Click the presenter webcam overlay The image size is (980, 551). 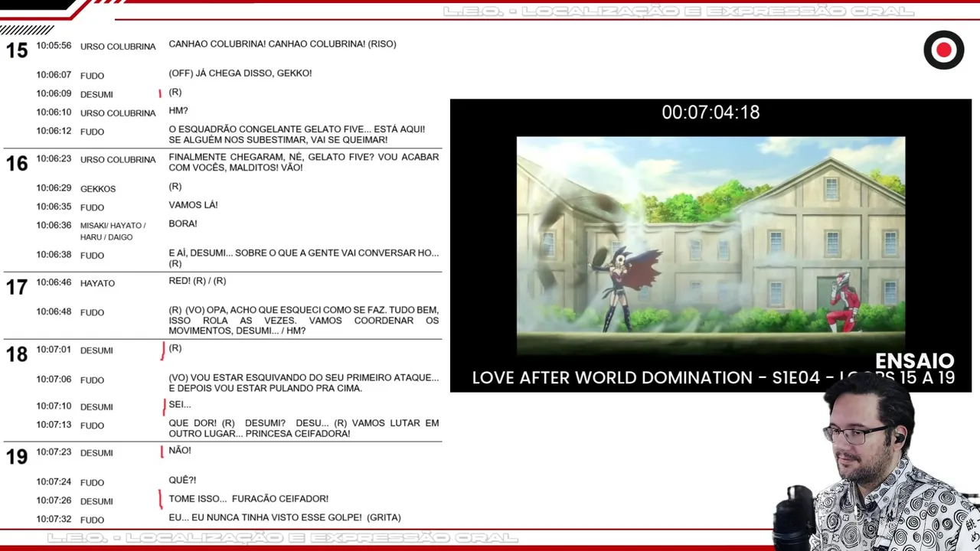tap(877, 465)
